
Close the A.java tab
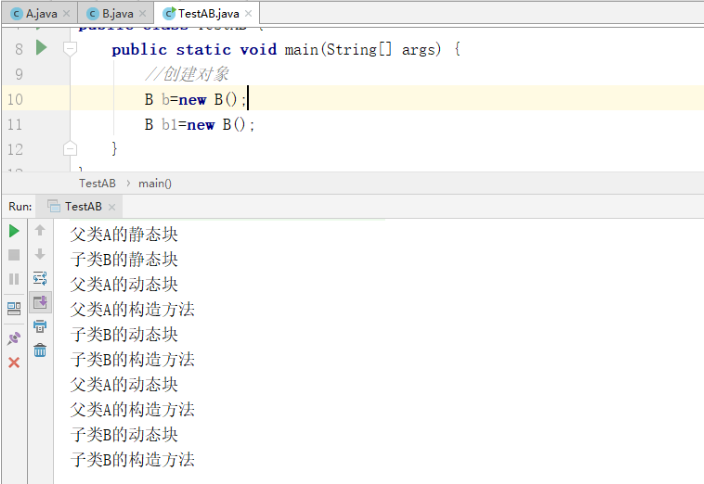(66, 14)
